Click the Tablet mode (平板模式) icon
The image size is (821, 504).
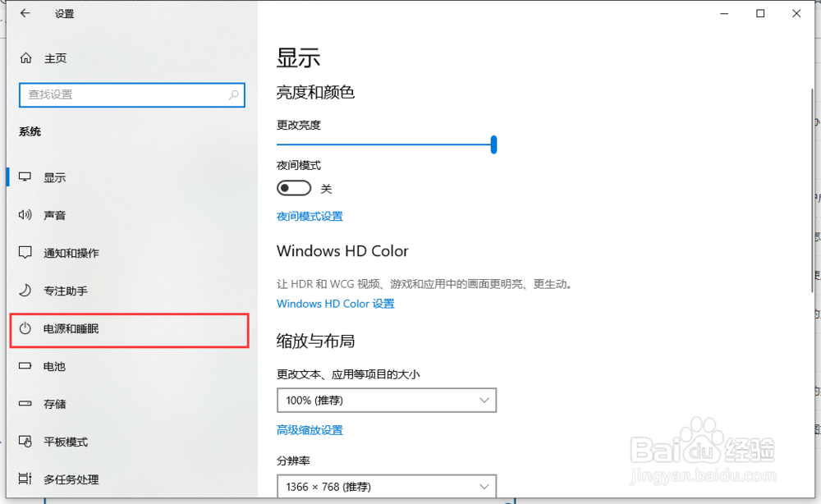click(x=25, y=442)
